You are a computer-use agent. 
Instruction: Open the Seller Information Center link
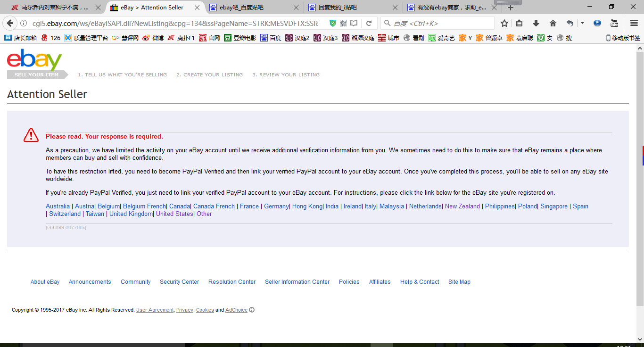point(297,281)
